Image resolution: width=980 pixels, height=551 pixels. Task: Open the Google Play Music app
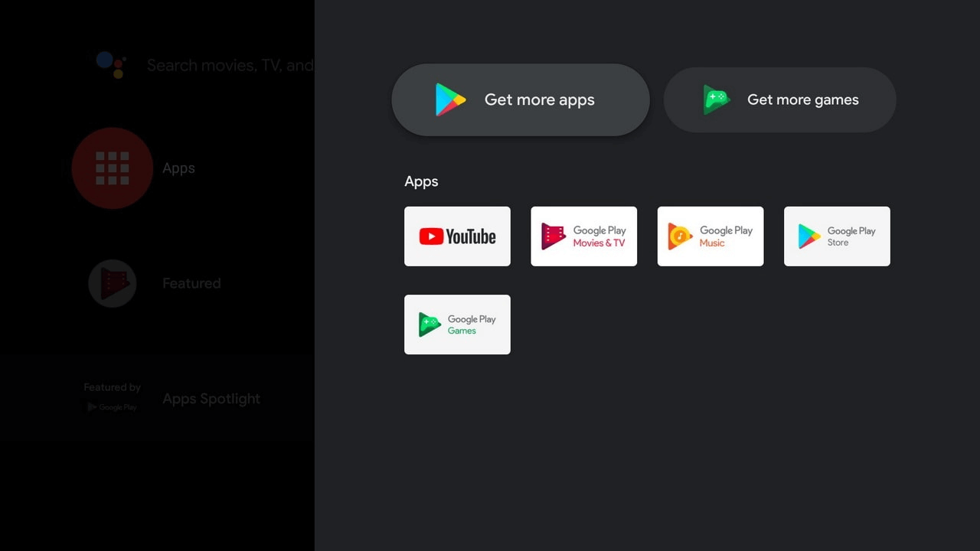(710, 236)
